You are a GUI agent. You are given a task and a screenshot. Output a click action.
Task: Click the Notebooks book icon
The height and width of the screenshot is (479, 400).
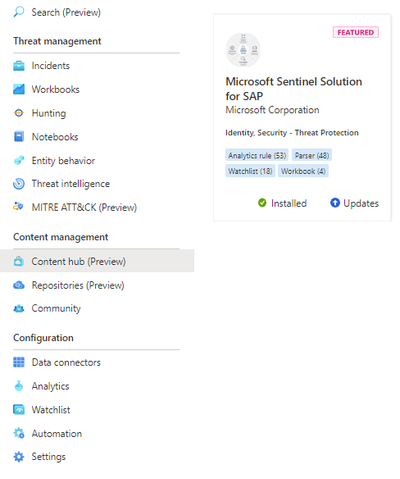[19, 137]
